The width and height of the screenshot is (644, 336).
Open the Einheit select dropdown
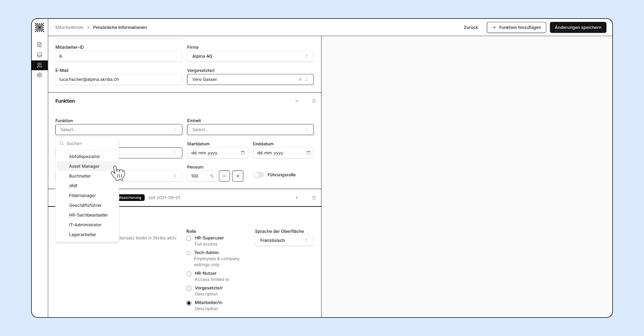(x=250, y=130)
